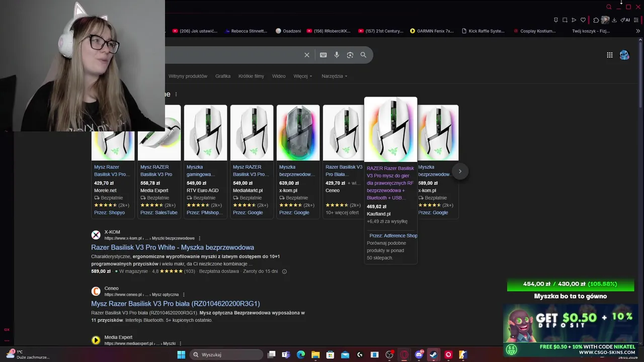Open weather widget showing 1°C
This screenshot has width=644, height=362.
click(x=28, y=354)
